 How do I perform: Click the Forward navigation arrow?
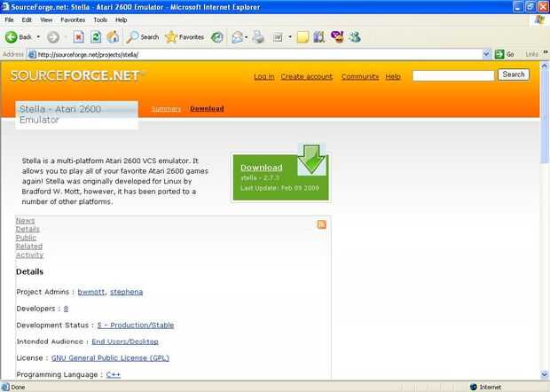click(53, 37)
